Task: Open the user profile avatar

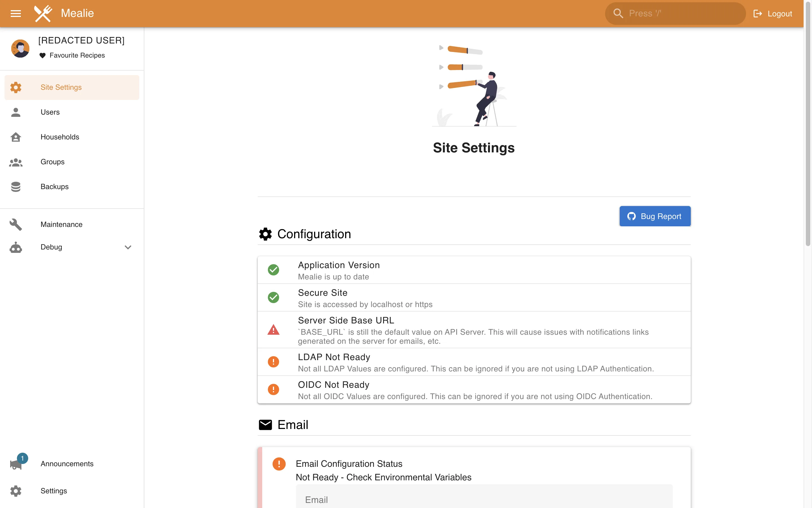Action: [20, 48]
